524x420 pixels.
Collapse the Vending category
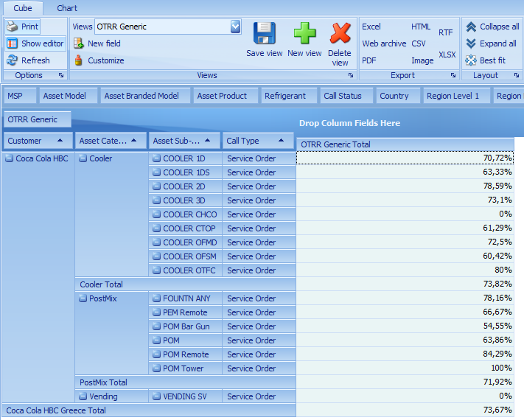83,396
